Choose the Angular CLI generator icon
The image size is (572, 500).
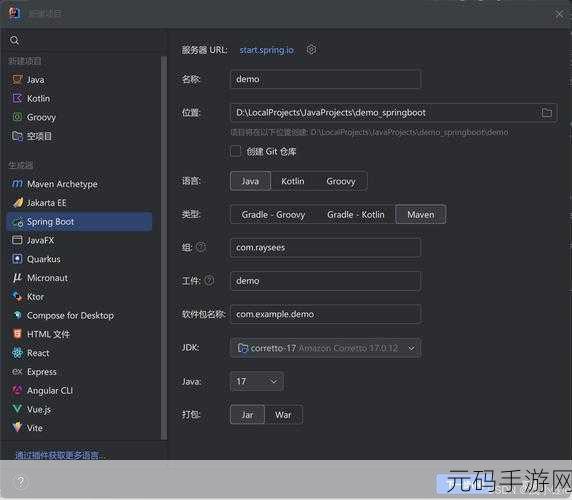pos(17,390)
